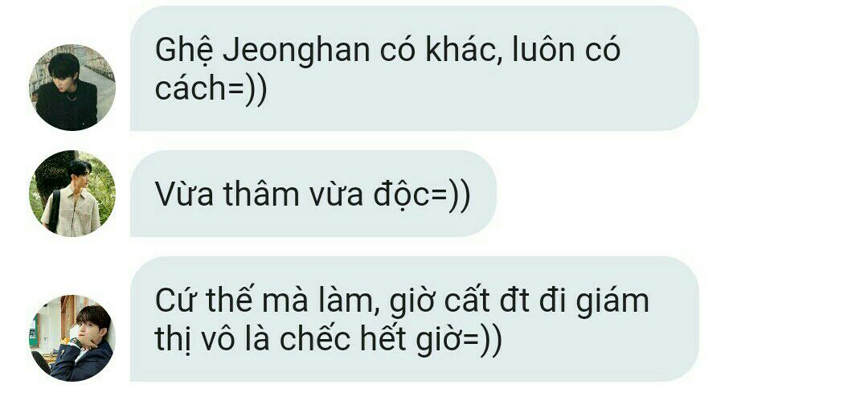Click the word "Vừa" starting the second message
This screenshot has width=868, height=409.
[184, 194]
